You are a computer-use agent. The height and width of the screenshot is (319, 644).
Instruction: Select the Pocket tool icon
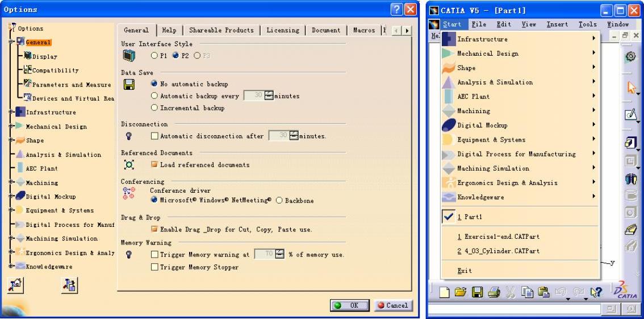click(x=631, y=161)
